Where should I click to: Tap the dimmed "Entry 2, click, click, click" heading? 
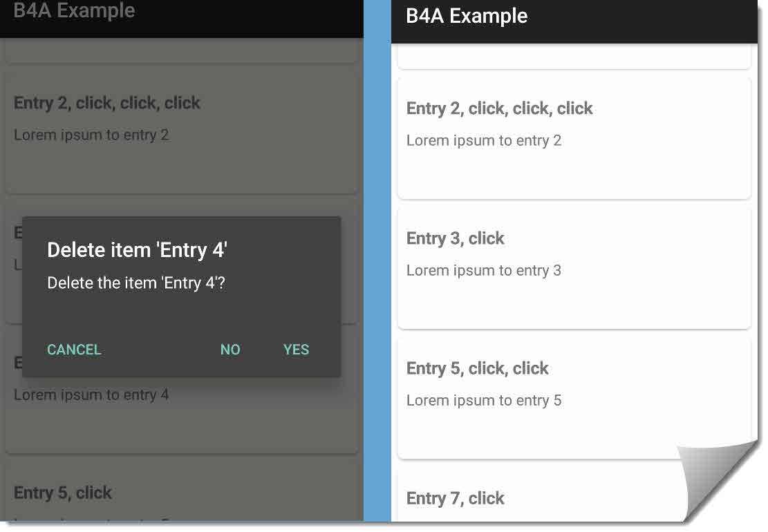107,103
